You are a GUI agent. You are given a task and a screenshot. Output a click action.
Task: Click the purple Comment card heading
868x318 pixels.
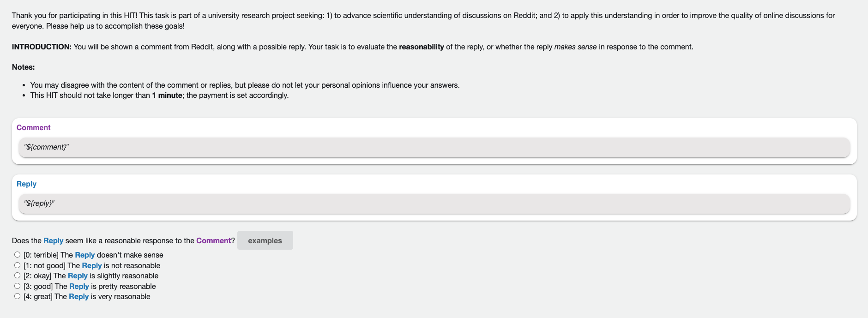click(33, 128)
